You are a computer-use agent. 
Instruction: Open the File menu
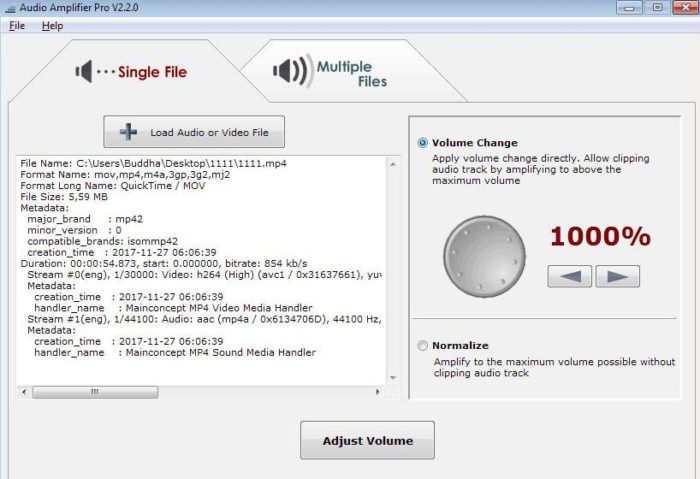pyautogui.click(x=16, y=26)
